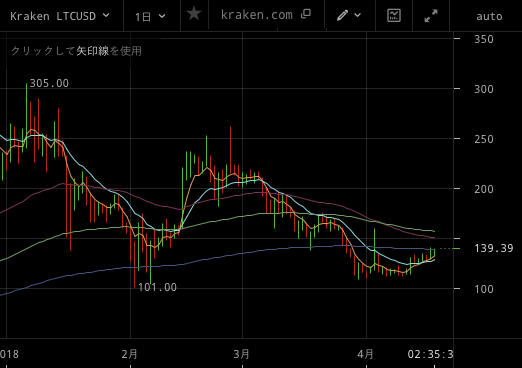The width and height of the screenshot is (522, 368).
Task: Open the 1日 timeframe dropdown
Action: (x=150, y=16)
